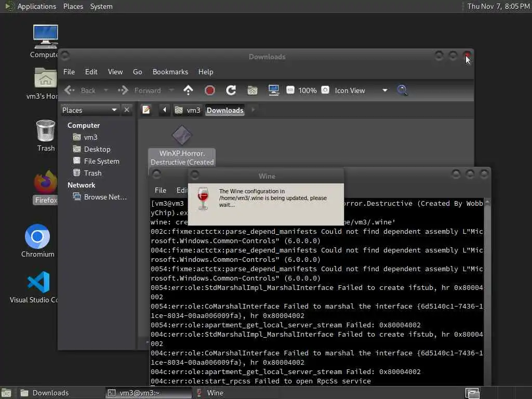This screenshot has height=399, width=532.
Task: Switch to Downloads taskbar entry
Action: pos(61,393)
